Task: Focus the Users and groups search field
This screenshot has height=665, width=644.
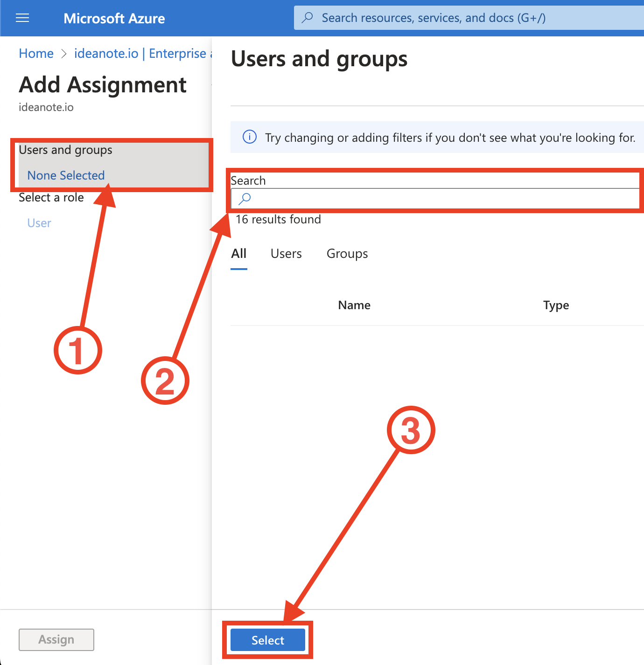Action: coord(435,198)
